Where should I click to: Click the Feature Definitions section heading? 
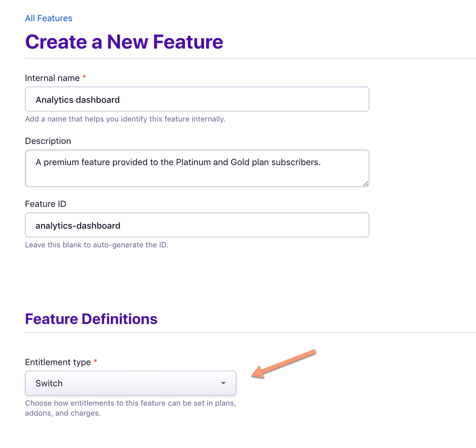pyautogui.click(x=91, y=319)
